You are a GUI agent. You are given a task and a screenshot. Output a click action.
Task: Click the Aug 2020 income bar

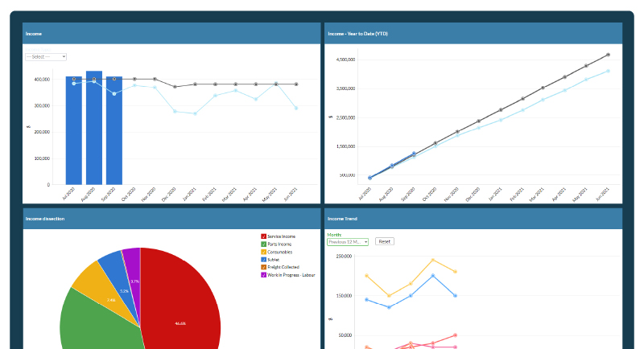point(94,128)
